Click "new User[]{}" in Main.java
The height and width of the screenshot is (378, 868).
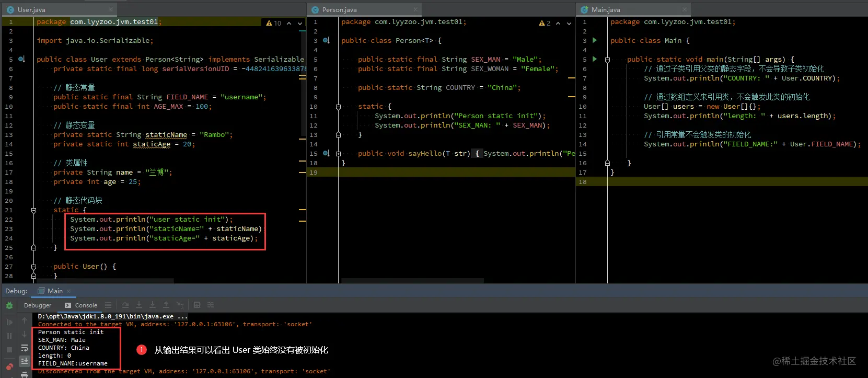[x=732, y=106]
